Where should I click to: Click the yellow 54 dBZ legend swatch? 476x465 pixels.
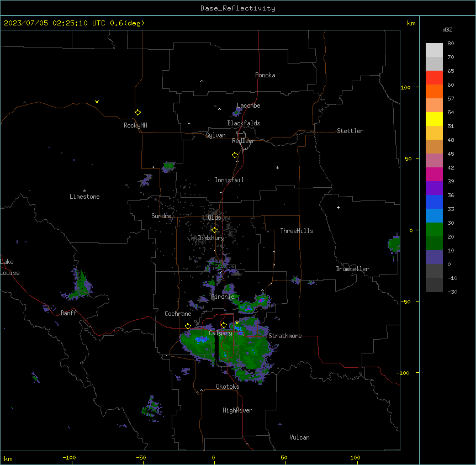pos(434,119)
